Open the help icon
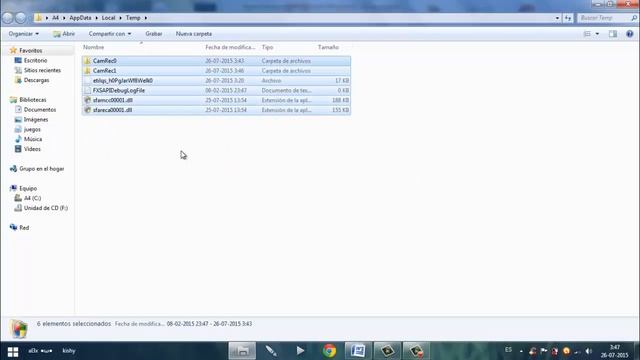Viewport: 640px width, 360px height. pyautogui.click(x=630, y=34)
